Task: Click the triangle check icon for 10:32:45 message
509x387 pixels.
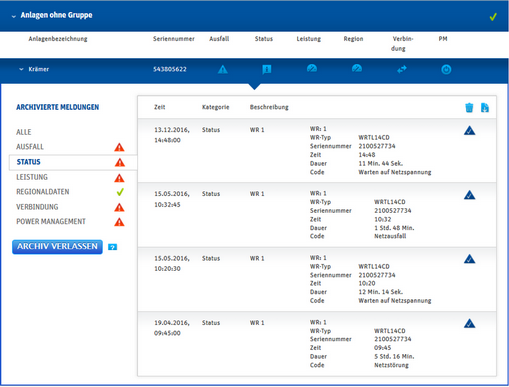Action: (470, 195)
